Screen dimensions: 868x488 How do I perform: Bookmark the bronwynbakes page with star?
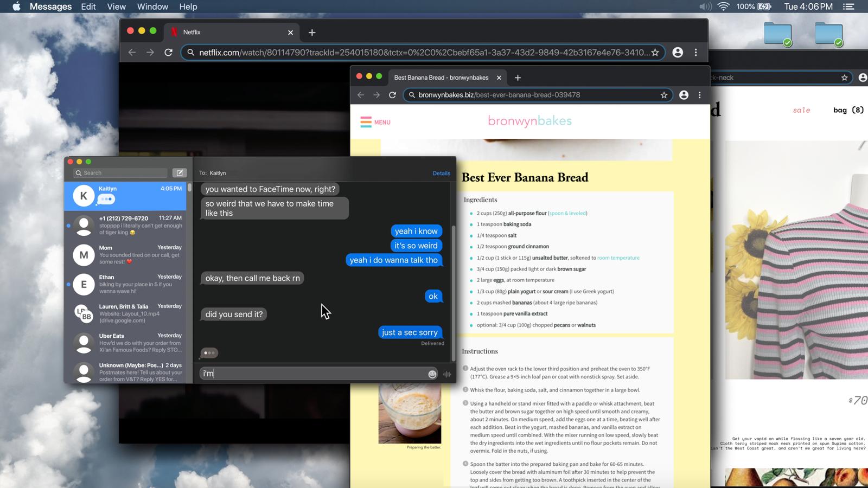coord(663,95)
